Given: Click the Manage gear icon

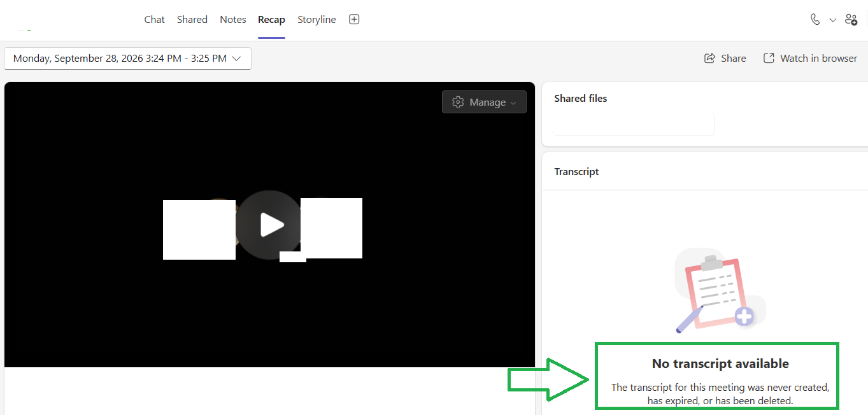Looking at the screenshot, I should tap(458, 102).
